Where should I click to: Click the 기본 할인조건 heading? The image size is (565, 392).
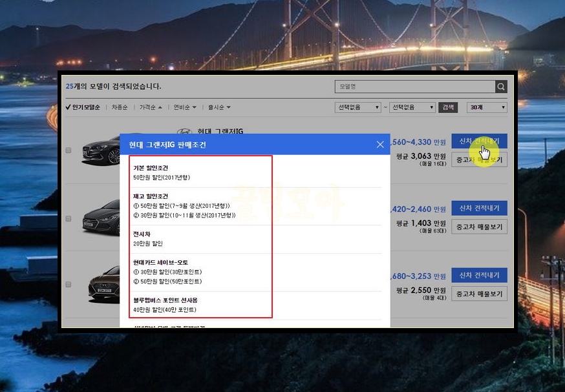(150, 168)
